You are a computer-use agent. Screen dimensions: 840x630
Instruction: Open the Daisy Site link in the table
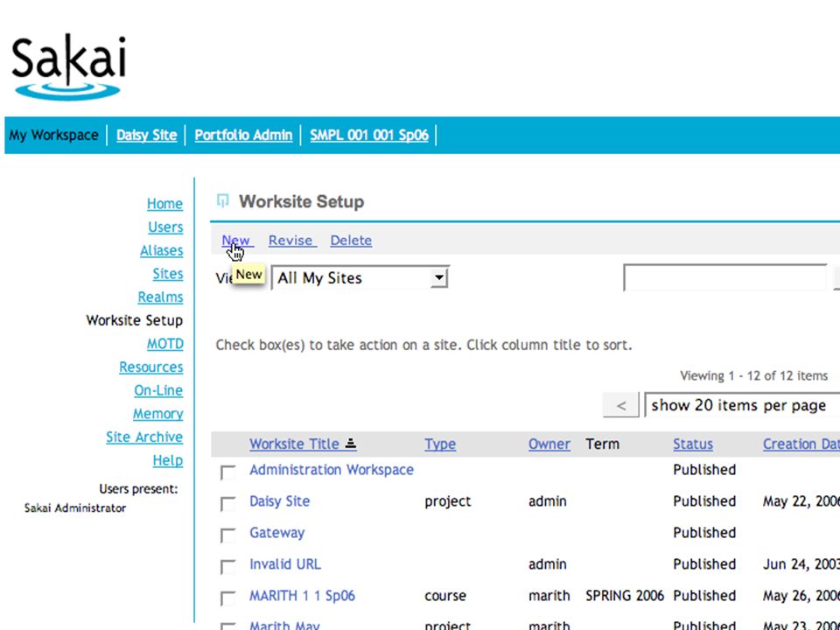[280, 501]
